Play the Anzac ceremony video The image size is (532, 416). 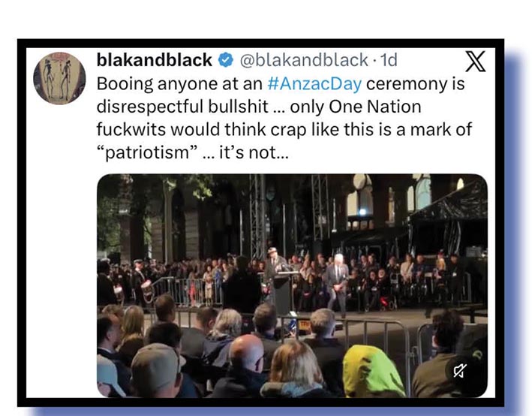coord(291,285)
